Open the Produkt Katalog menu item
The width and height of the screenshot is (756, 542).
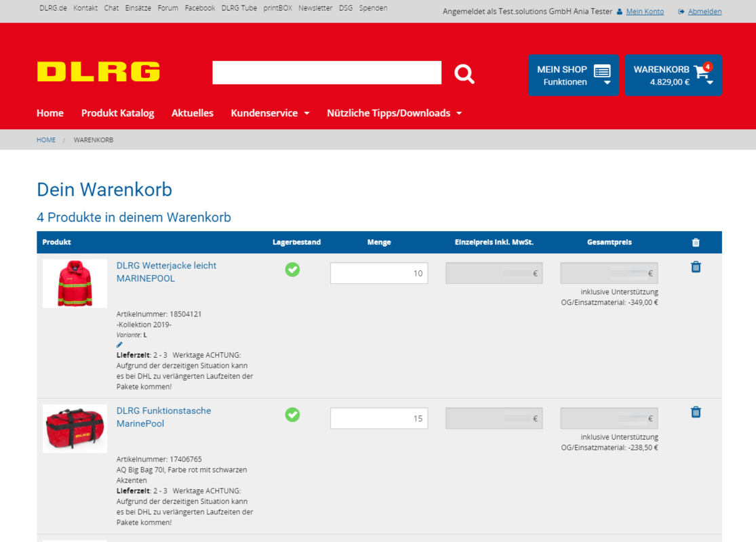click(x=118, y=113)
